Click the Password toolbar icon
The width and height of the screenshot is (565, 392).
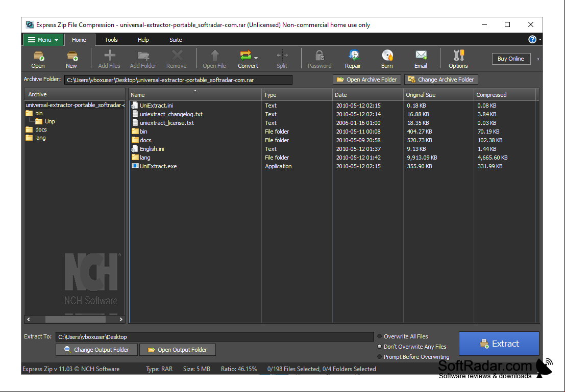click(320, 56)
